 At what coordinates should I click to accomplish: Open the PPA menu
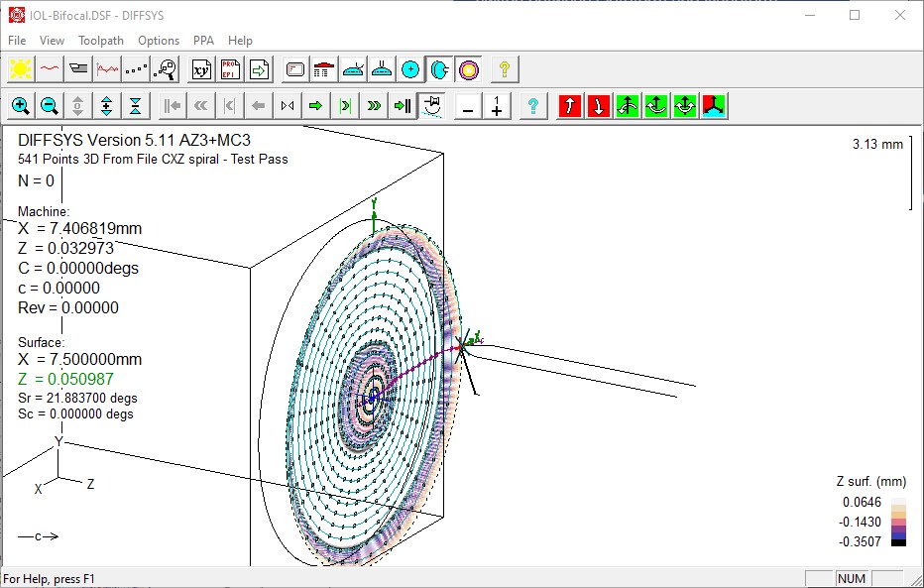pos(203,41)
